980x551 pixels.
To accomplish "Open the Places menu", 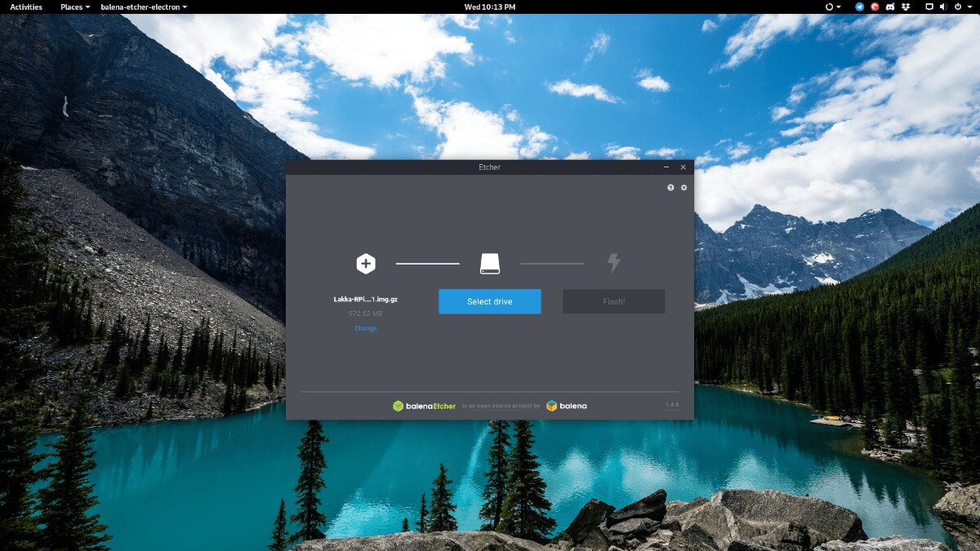I will tap(72, 7).
